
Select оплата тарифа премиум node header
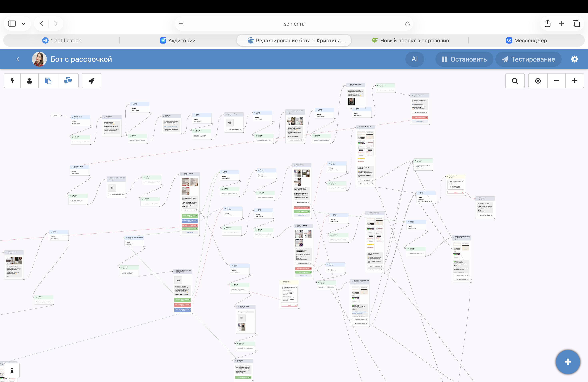(365, 127)
